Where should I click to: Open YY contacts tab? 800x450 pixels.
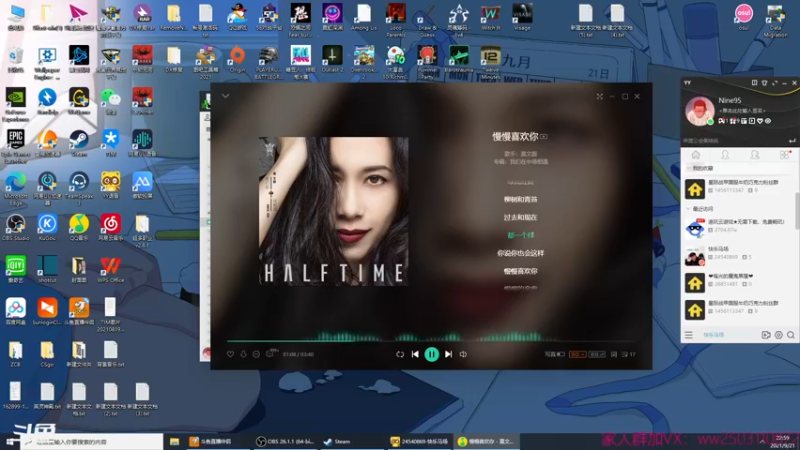pyautogui.click(x=724, y=155)
